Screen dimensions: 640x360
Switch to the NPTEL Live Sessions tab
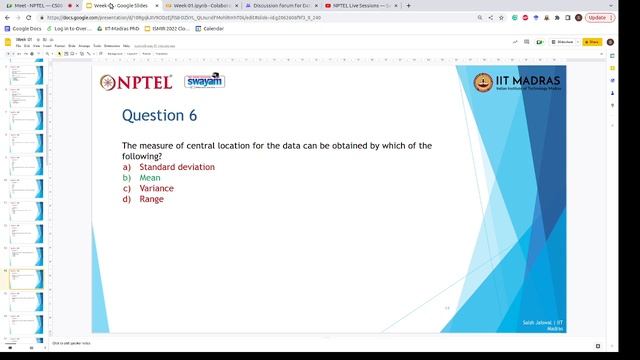(361, 6)
